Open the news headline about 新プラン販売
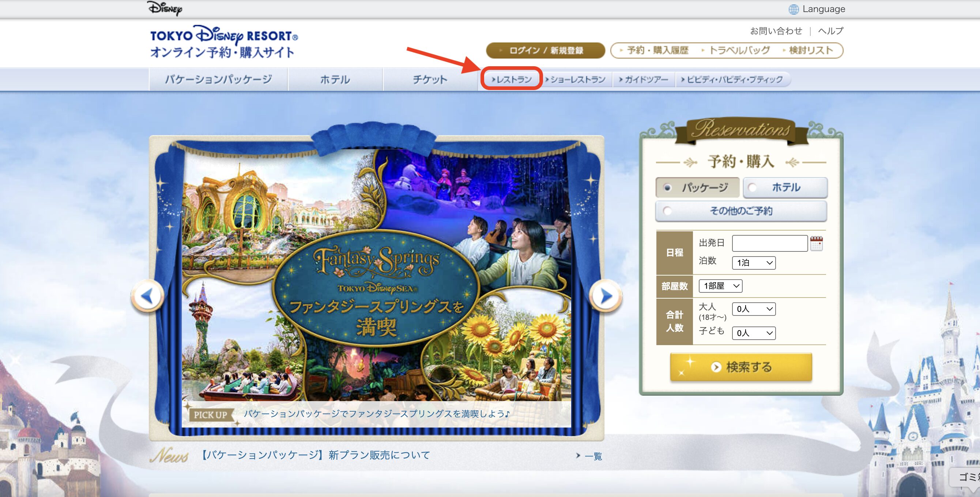 coord(314,455)
